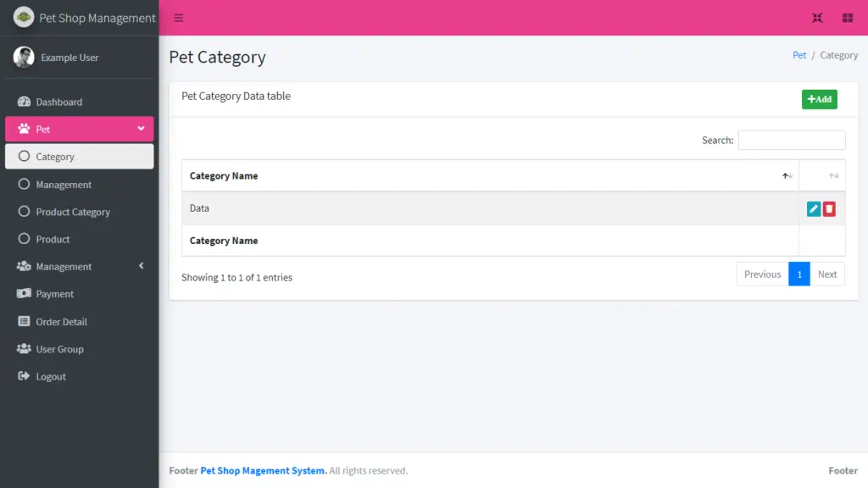The image size is (868, 488).
Task: Open the grid apps icon in top bar
Action: pos(846,17)
